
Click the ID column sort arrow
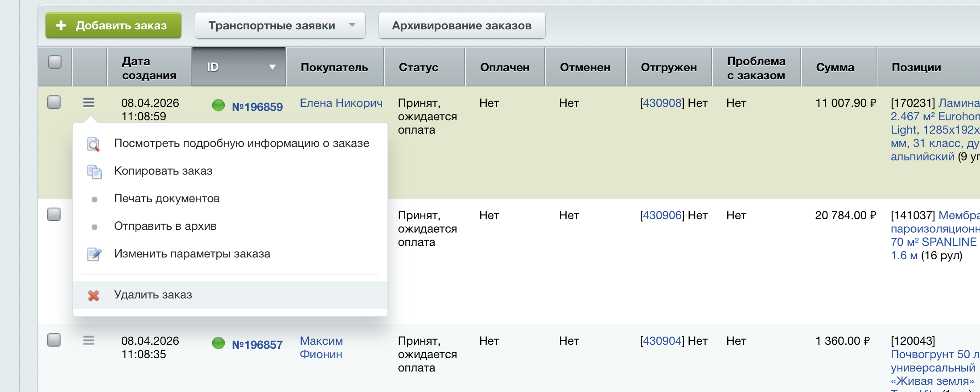click(x=272, y=67)
